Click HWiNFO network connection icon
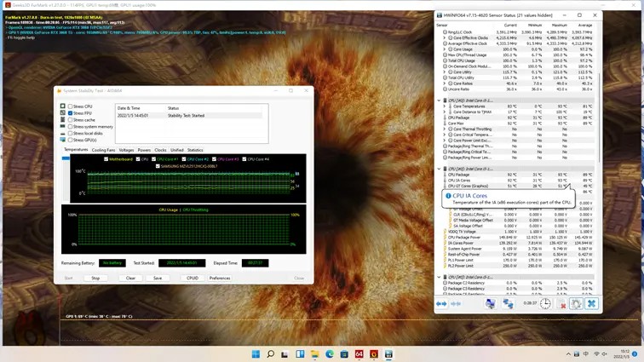 [x=508, y=303]
